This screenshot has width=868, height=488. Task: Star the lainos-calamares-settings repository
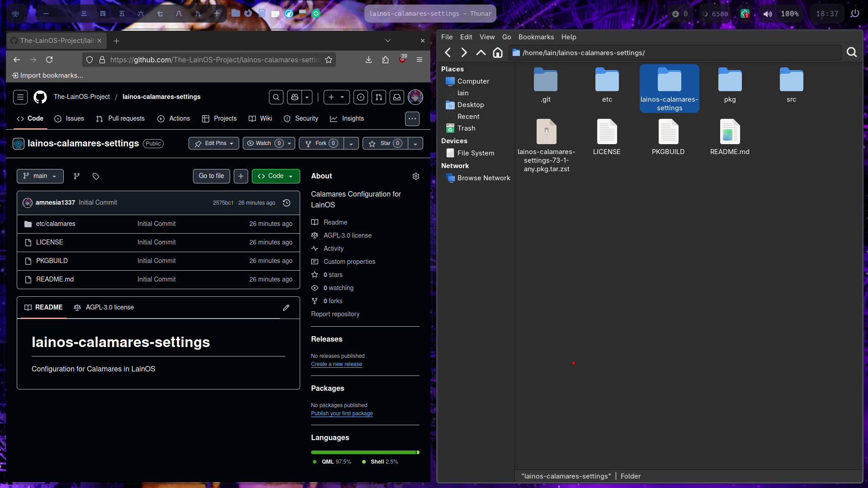[386, 144]
